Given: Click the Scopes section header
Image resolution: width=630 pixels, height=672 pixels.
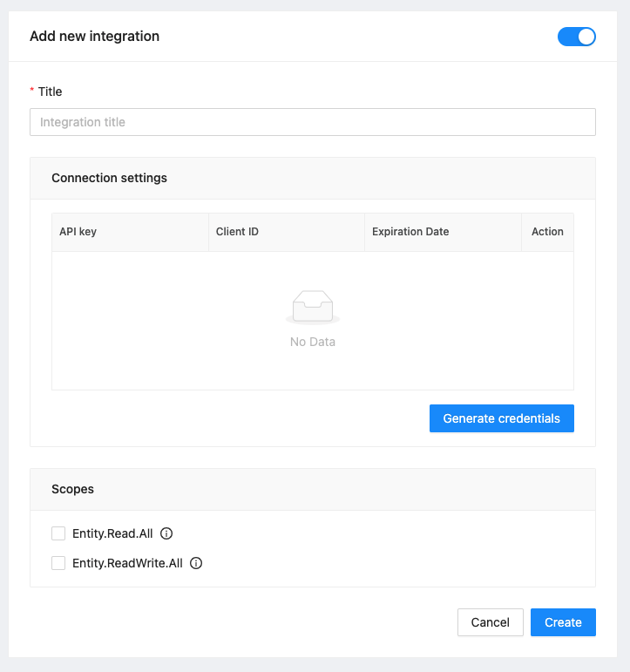Looking at the screenshot, I should (x=73, y=489).
